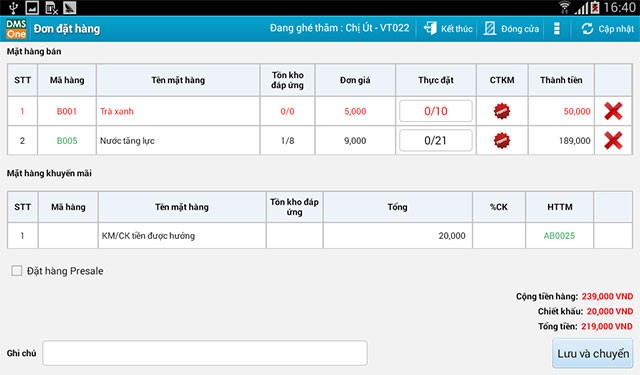This screenshot has height=375, width=640.
Task: Open promotion badge for Trà xanh
Action: (x=502, y=111)
